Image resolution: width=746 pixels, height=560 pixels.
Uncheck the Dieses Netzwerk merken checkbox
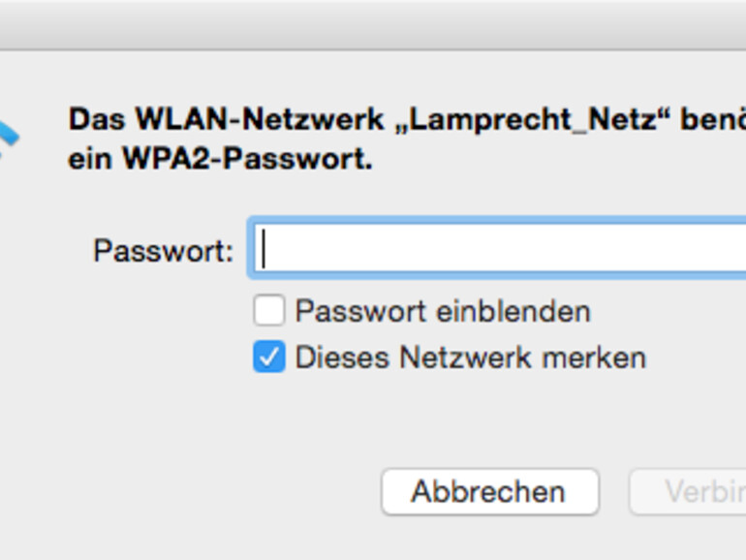point(269,358)
